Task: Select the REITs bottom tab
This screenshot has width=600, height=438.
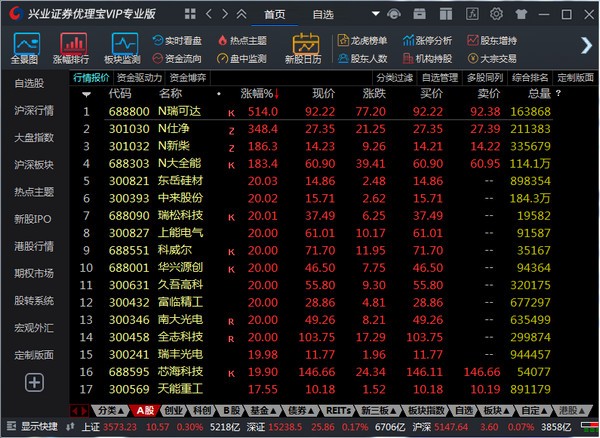Action: (x=338, y=410)
